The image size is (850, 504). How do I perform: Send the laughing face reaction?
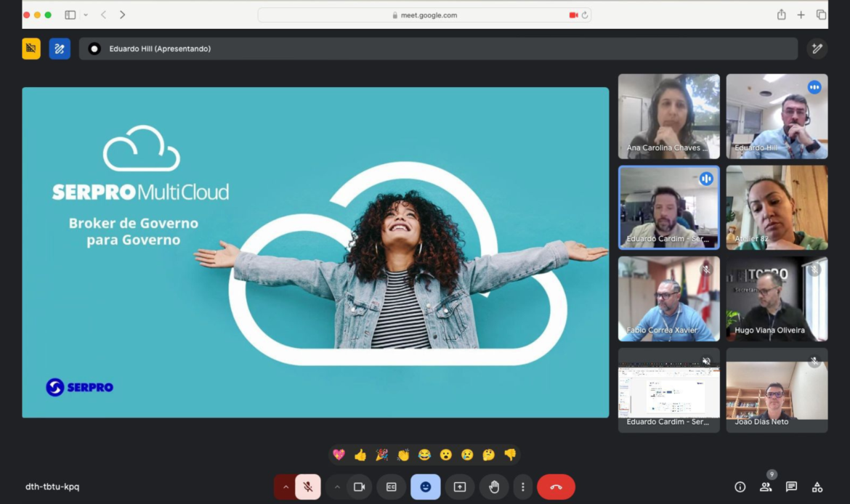pyautogui.click(x=424, y=455)
